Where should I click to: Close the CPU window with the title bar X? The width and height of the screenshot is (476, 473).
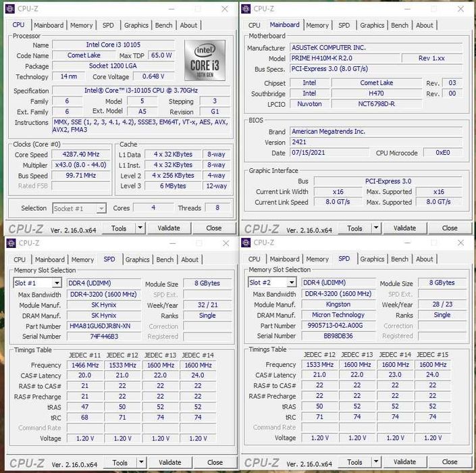[225, 9]
